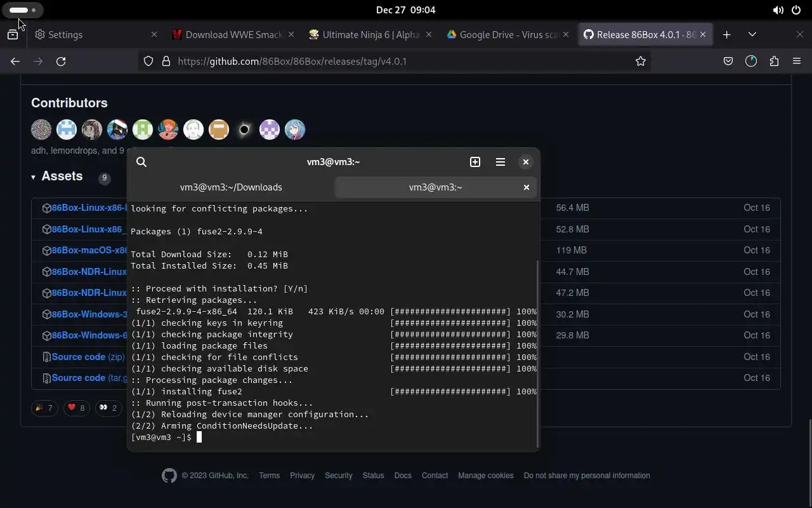Open a new terminal tab
The height and width of the screenshot is (508, 812).
coord(475,162)
